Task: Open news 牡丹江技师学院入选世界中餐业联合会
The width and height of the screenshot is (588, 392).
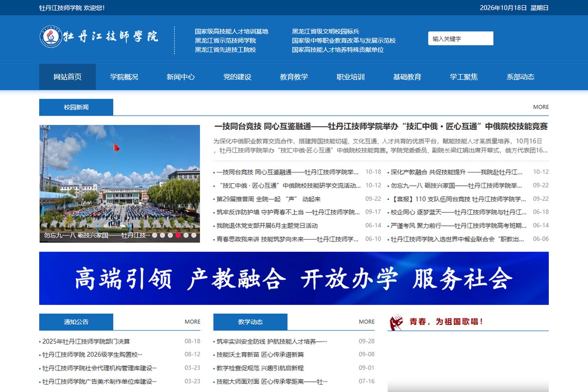Action: click(x=457, y=239)
